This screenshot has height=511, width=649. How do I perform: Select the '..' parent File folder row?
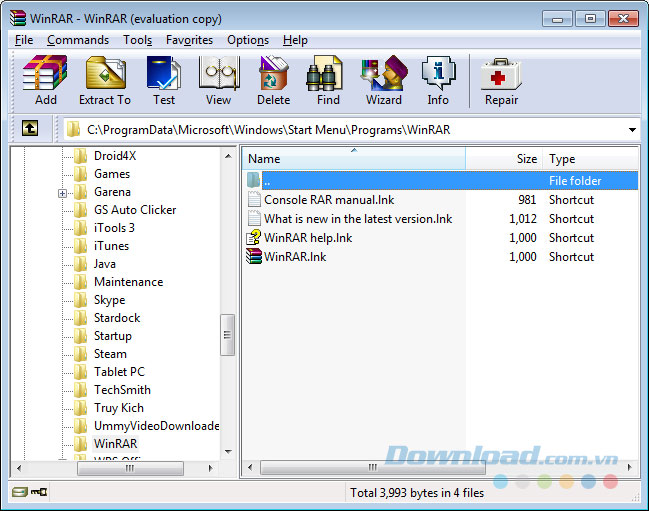click(441, 180)
